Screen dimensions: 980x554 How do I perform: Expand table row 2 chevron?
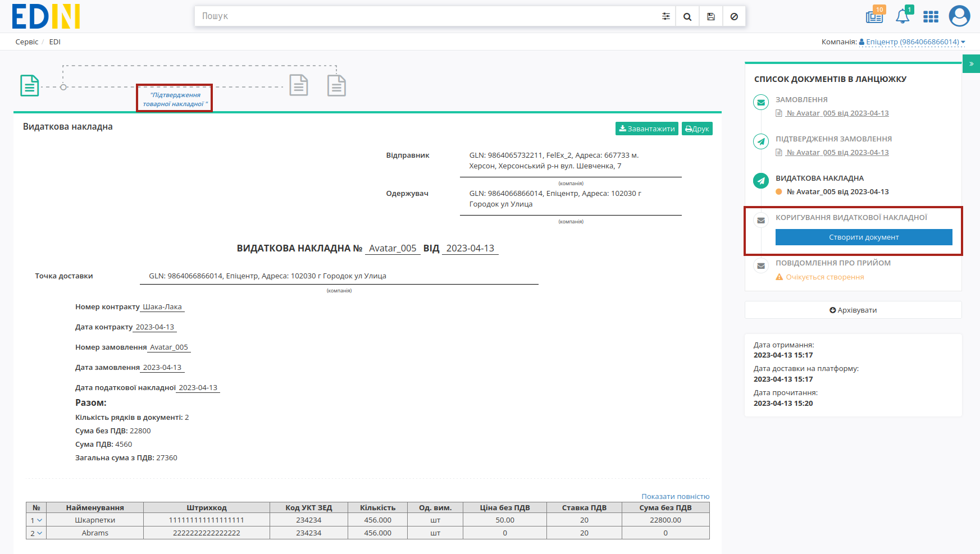click(39, 533)
